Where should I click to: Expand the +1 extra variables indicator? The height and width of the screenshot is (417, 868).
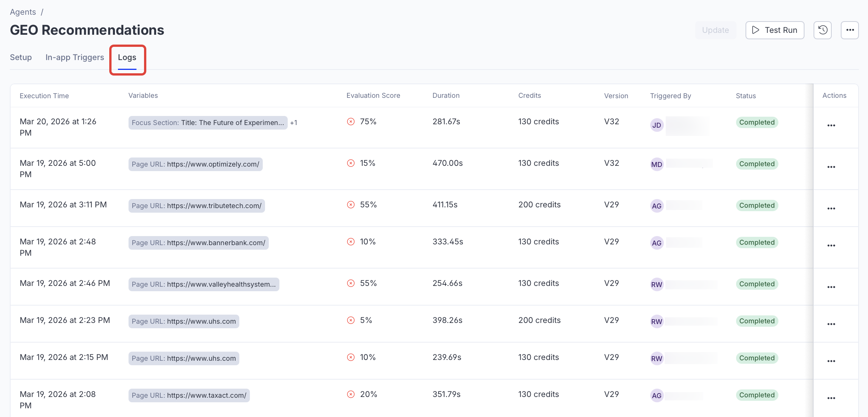pos(294,123)
